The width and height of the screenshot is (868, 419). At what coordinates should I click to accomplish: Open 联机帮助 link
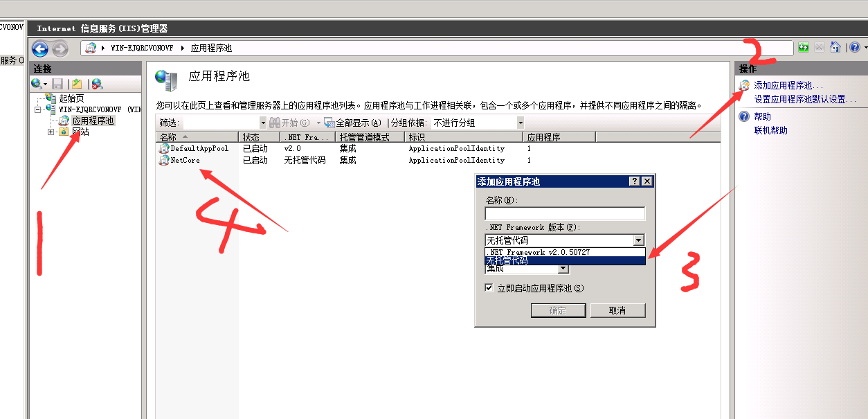coord(770,130)
